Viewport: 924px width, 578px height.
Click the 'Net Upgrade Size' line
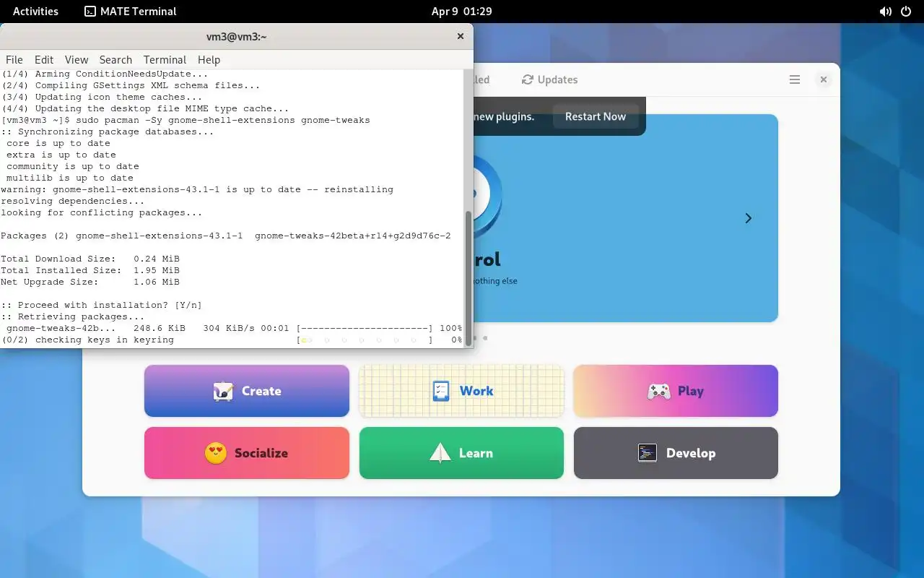[x=90, y=282]
